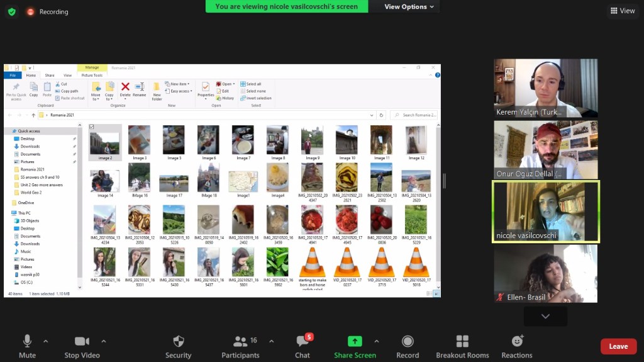Start recording with the Record button
Screen dimensions: 644x362
408,341
